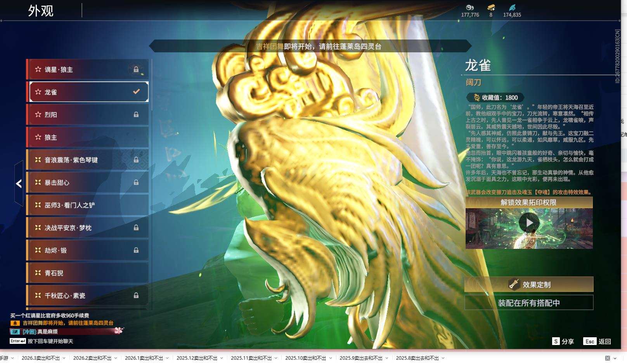This screenshot has height=364, width=627.
Task: Click the gold coin currency icon
Action: pos(470,7)
